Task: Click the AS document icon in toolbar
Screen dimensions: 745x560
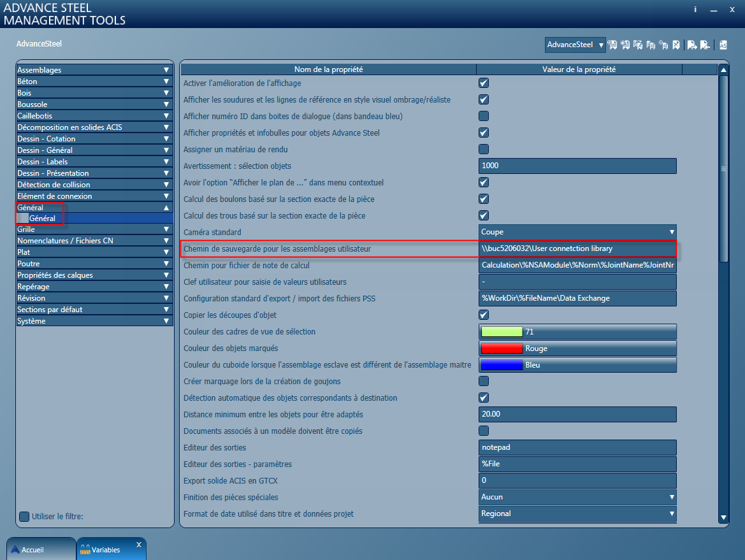Action: pyautogui.click(x=723, y=45)
